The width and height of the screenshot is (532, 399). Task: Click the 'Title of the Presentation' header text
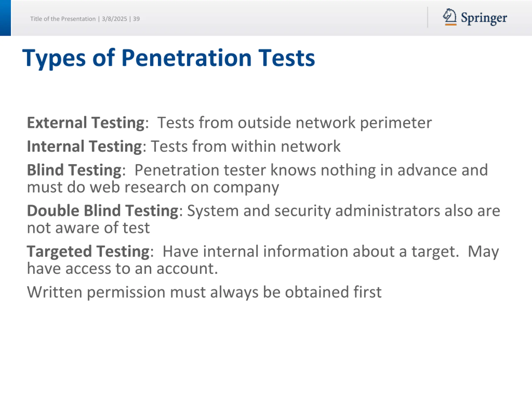(63, 19)
